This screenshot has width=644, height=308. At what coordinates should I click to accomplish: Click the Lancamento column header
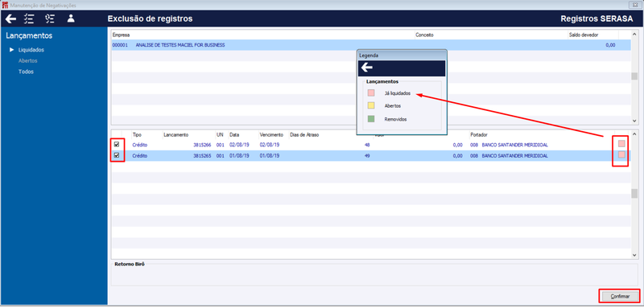[x=175, y=134]
